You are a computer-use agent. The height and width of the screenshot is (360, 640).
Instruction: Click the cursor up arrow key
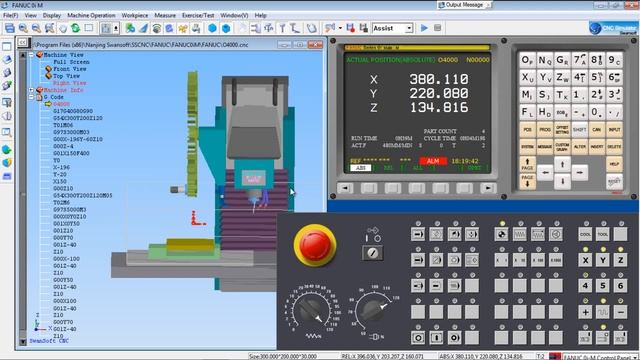562,164
